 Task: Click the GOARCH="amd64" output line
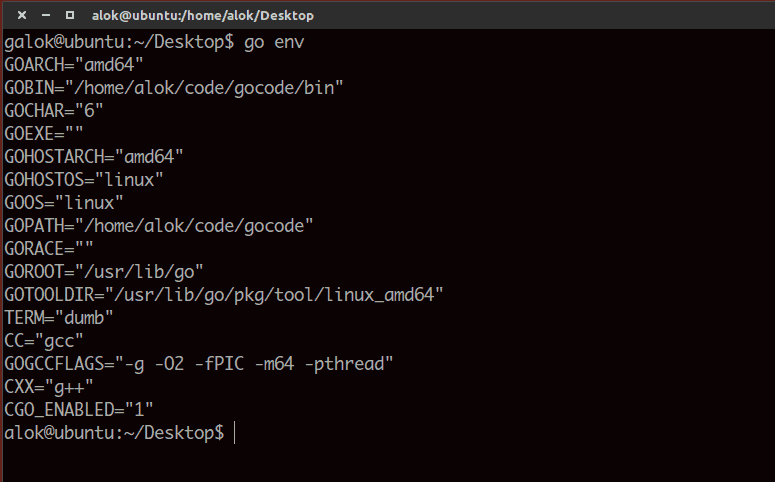click(74, 65)
